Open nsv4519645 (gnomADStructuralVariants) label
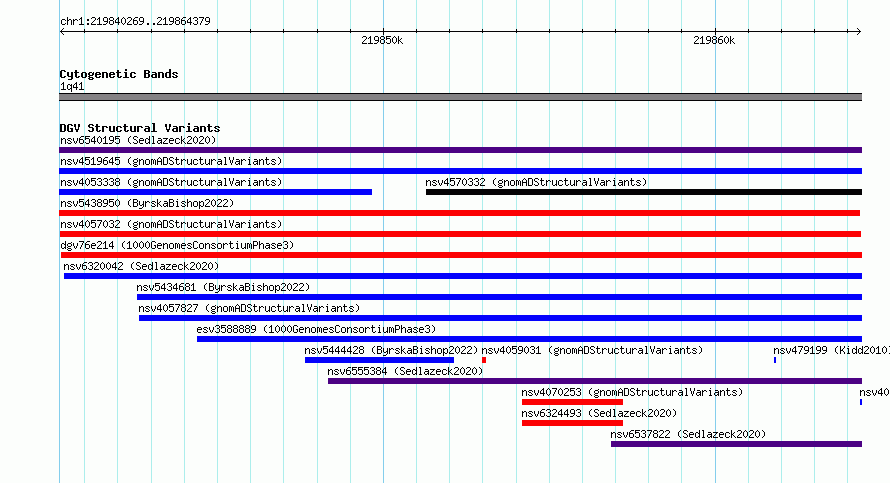The width and height of the screenshot is (890, 483). point(171,161)
